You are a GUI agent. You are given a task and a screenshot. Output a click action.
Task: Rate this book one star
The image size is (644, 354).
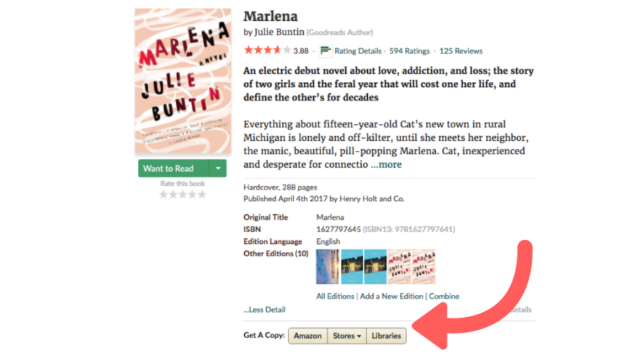[164, 194]
